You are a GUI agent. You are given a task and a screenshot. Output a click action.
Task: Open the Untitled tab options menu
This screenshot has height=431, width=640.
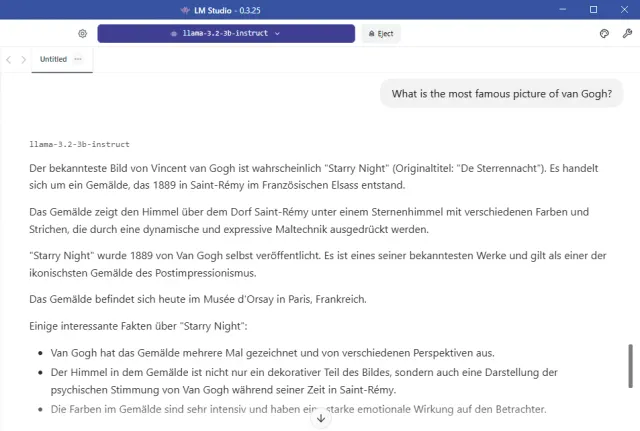78,60
